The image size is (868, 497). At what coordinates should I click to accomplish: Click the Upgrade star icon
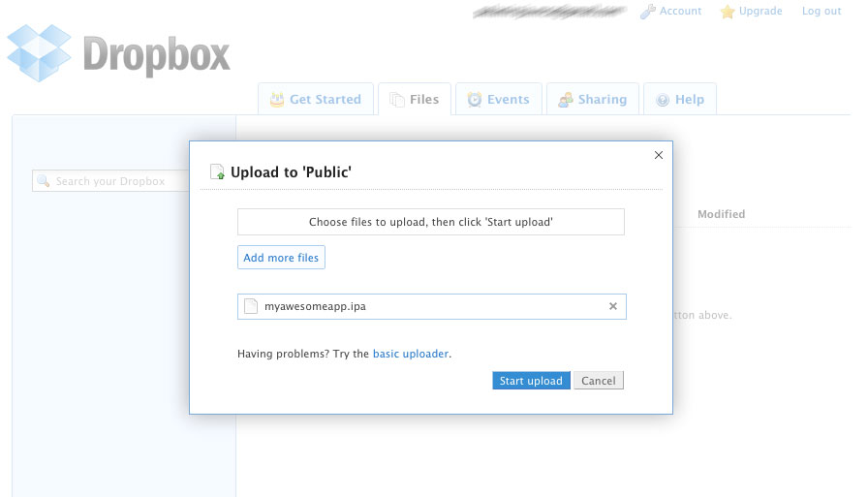click(x=728, y=12)
